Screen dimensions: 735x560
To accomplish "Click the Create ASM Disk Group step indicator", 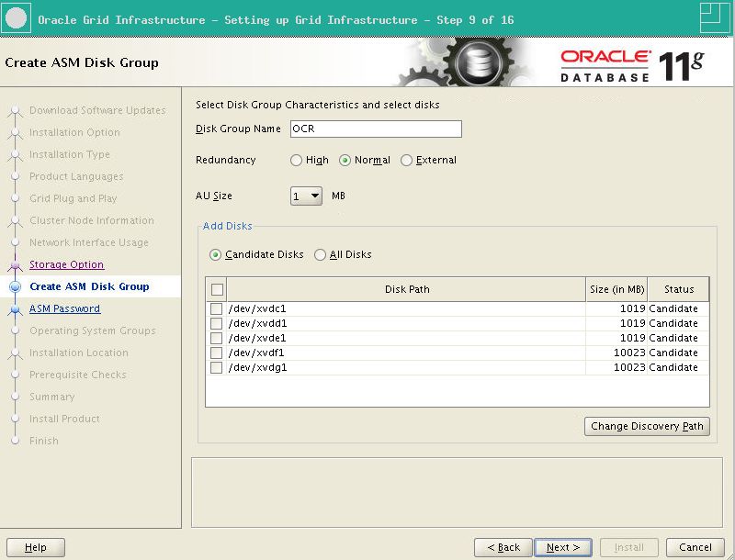I will click(14, 287).
